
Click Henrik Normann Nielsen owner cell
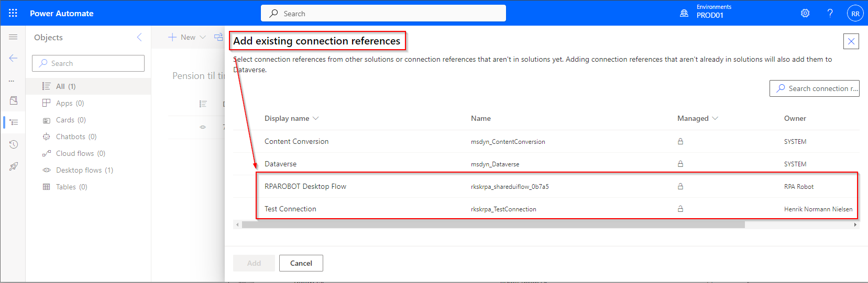click(x=818, y=209)
